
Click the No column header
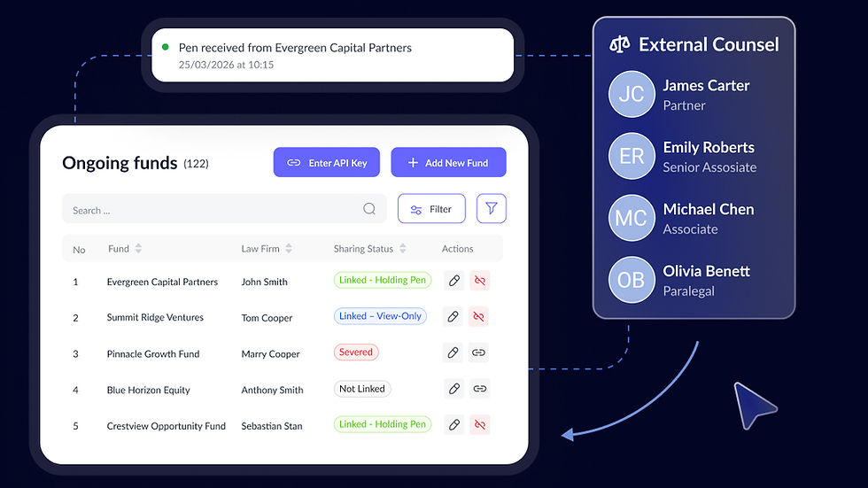79,250
